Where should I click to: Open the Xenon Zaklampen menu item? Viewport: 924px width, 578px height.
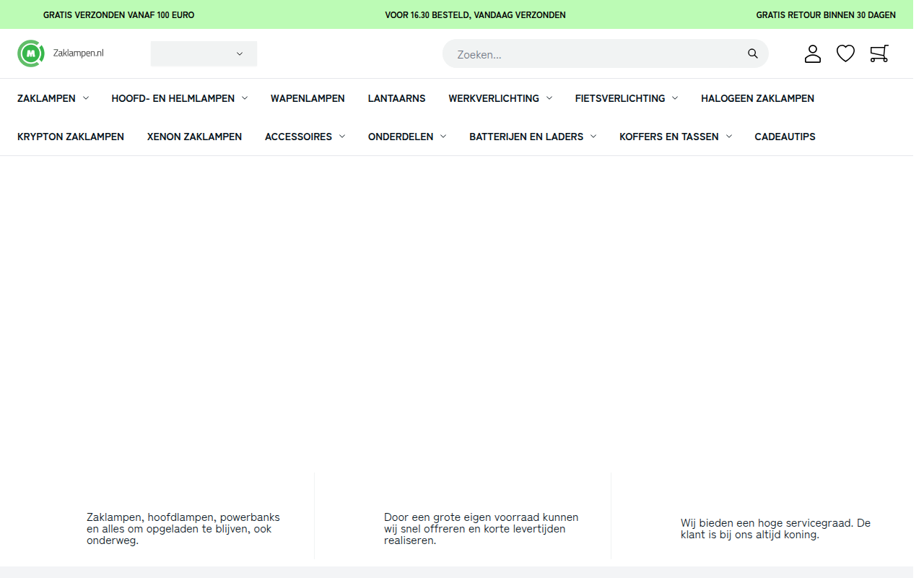click(x=194, y=137)
